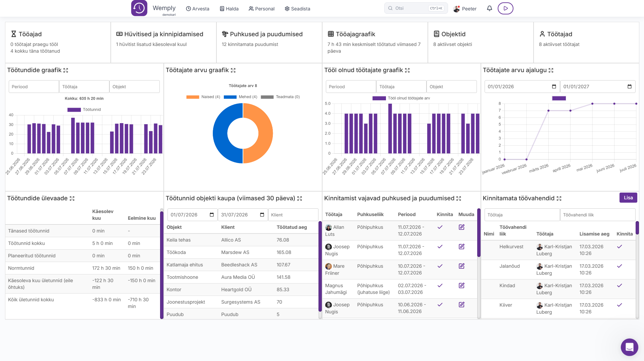The height and width of the screenshot is (361, 644).
Task: Confirm the Helkurvest tool checkmark
Action: pos(620,247)
